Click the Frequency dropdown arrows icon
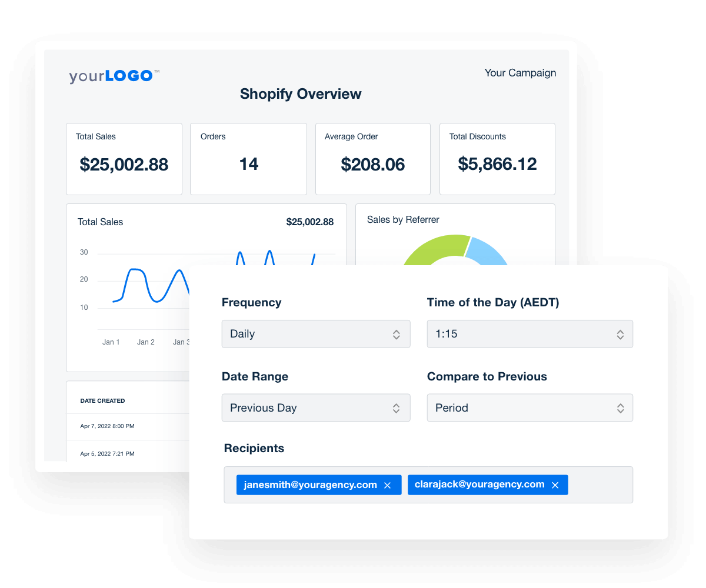Screen dimensions: 706x588 point(396,334)
